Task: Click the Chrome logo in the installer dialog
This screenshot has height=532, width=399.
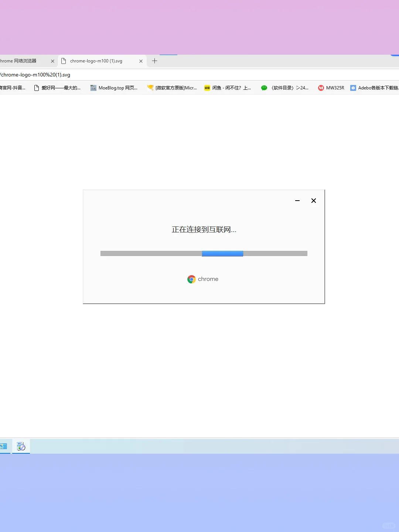Action: tap(191, 279)
